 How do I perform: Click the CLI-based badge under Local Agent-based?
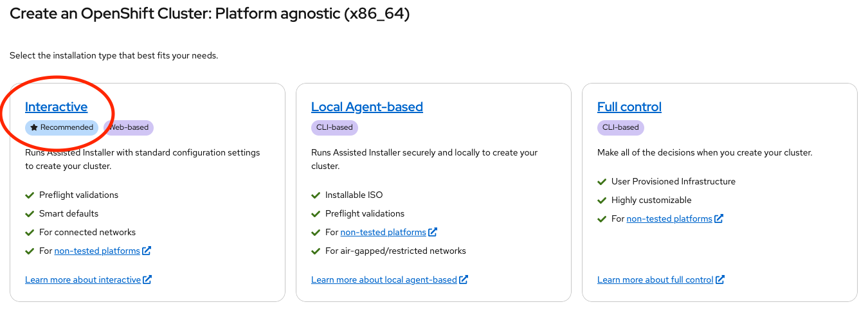[x=334, y=127]
